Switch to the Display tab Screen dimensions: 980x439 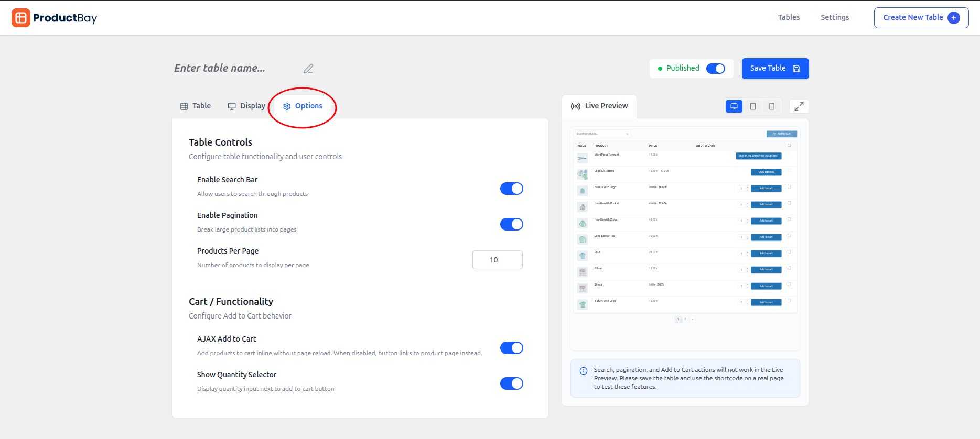[x=246, y=106]
